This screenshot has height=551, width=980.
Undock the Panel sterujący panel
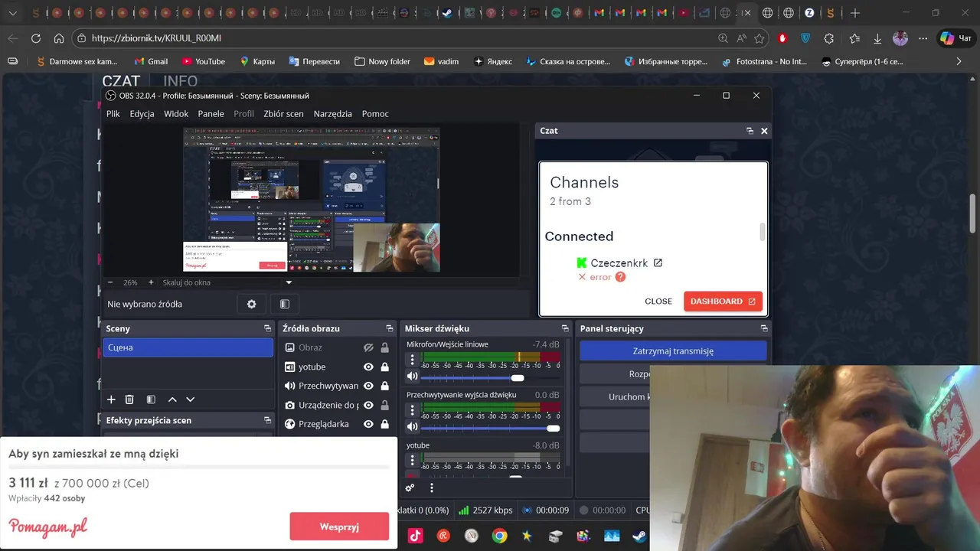pos(764,328)
